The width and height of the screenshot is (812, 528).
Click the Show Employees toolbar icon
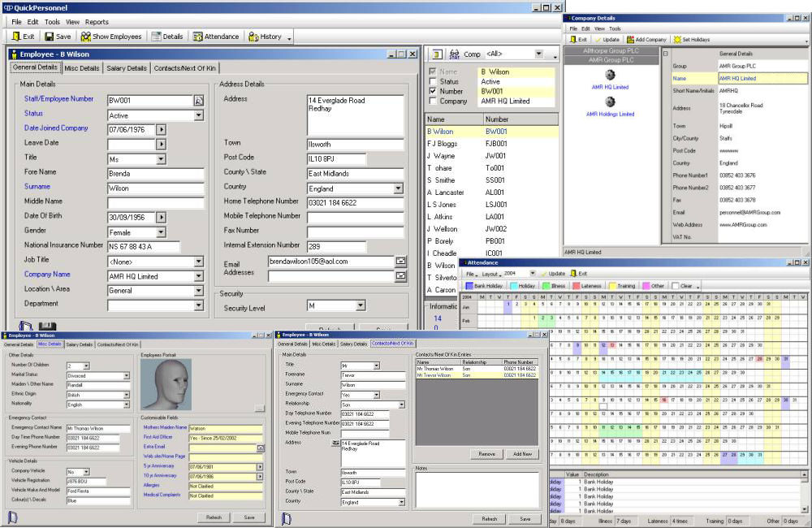(85, 37)
